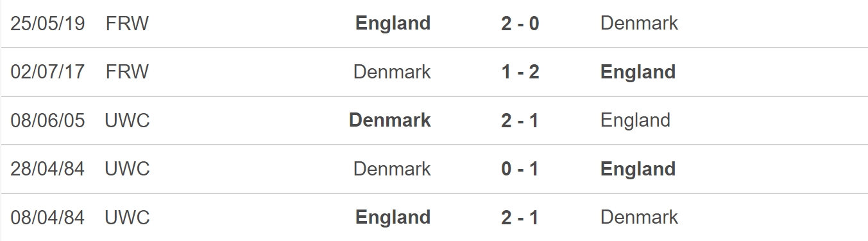Viewport: 868px width, 241px height.
Task: Open the 1 - 2 score from 02/07/17
Action: click(x=520, y=71)
